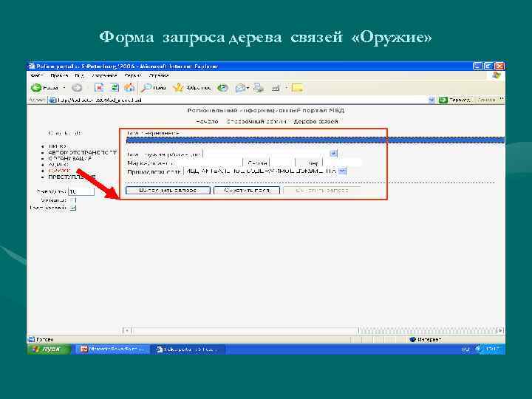Select red ОРУЖИЕ in the object list

click(x=60, y=171)
